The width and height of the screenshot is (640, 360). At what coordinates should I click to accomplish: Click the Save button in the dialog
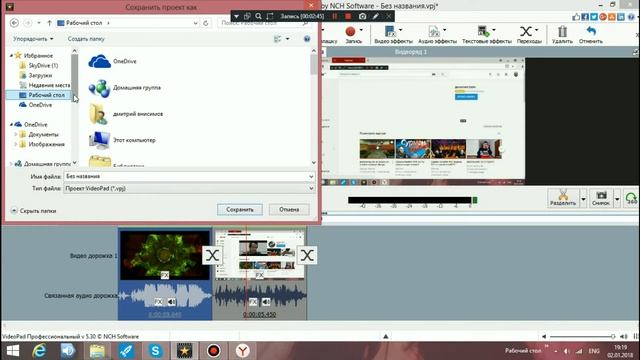(x=240, y=209)
